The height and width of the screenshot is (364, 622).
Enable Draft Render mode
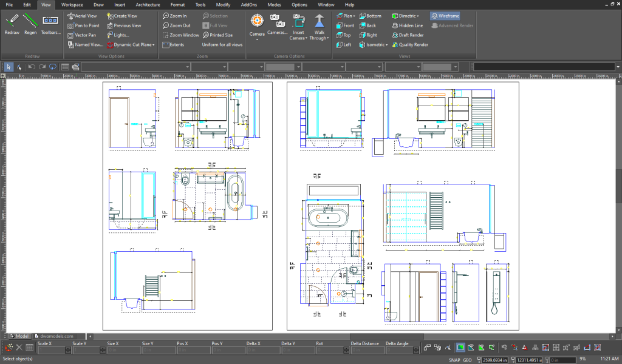tap(408, 35)
